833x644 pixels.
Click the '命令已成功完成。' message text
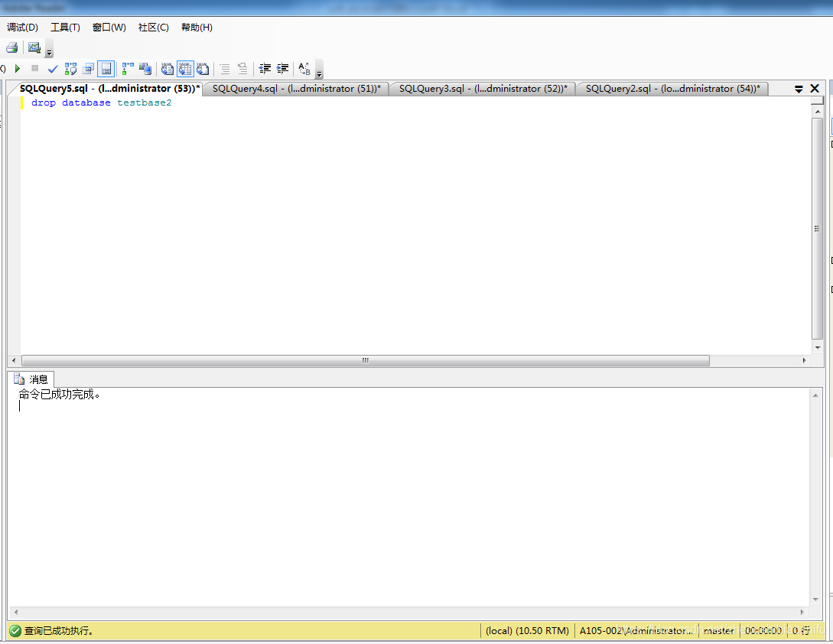pos(60,394)
